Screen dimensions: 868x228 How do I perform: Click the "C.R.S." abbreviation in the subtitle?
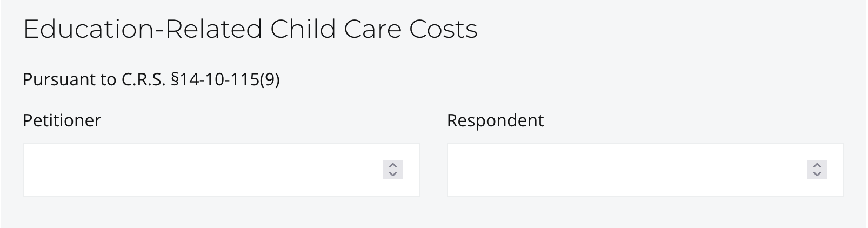pos(143,79)
